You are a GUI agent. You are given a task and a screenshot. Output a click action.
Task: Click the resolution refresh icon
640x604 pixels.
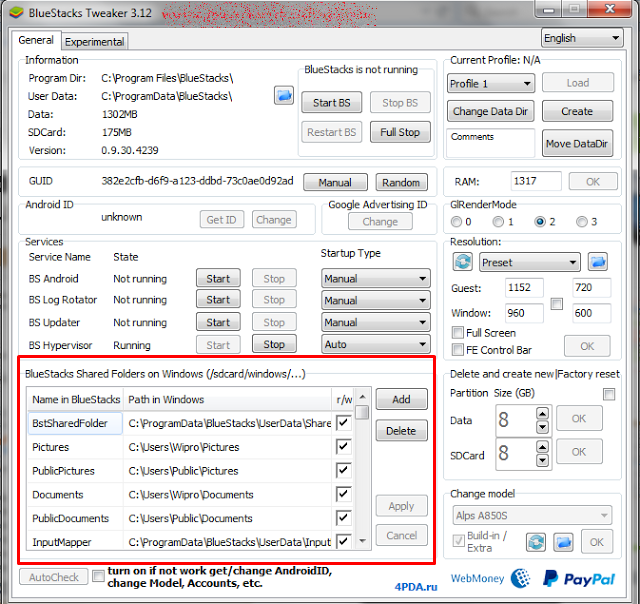click(463, 262)
